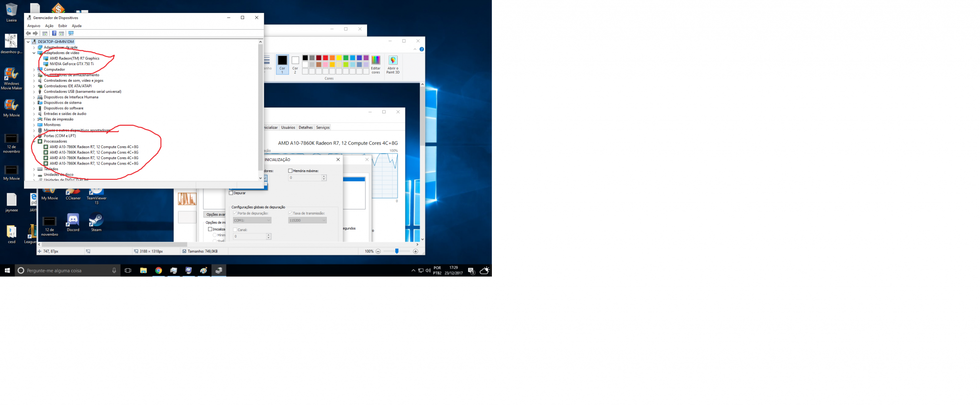This screenshot has height=405, width=980.
Task: Click the zoom in plus button in Paint
Action: pos(415,251)
